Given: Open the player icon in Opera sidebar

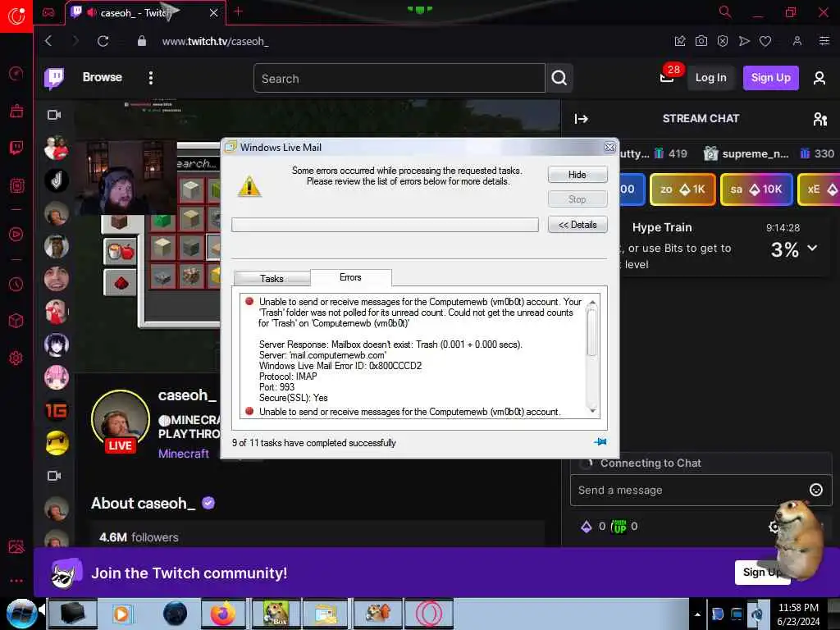Looking at the screenshot, I should (16, 234).
